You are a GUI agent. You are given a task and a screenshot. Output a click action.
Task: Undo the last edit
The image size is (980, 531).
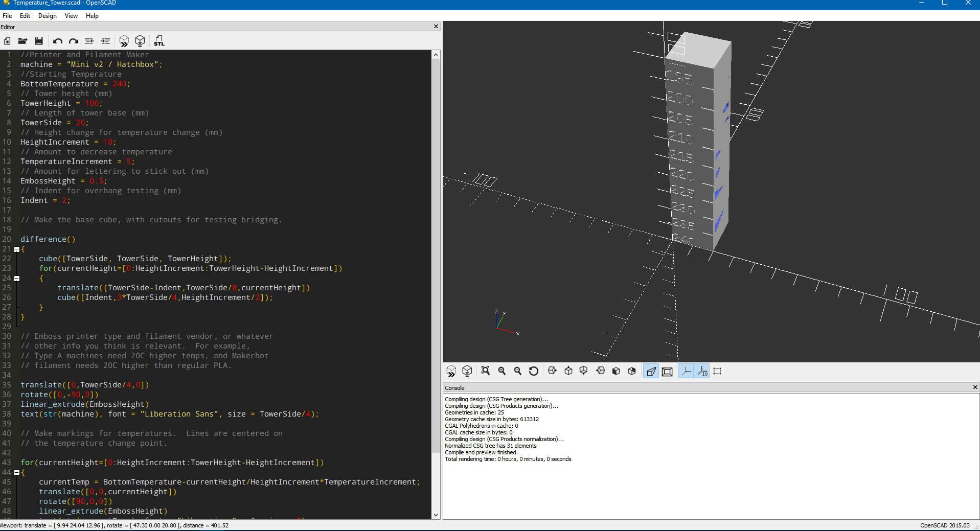57,41
